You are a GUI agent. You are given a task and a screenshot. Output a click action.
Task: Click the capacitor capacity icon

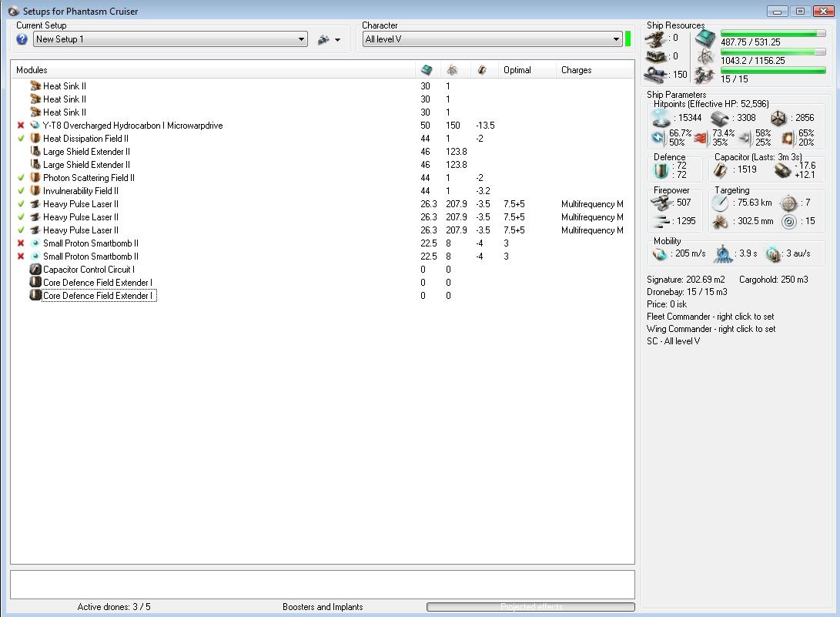click(721, 169)
